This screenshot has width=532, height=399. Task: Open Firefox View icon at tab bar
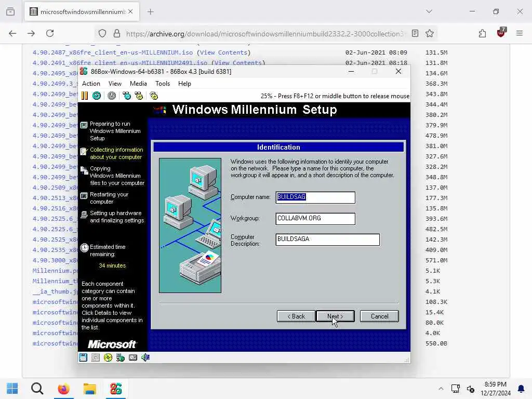(10, 12)
